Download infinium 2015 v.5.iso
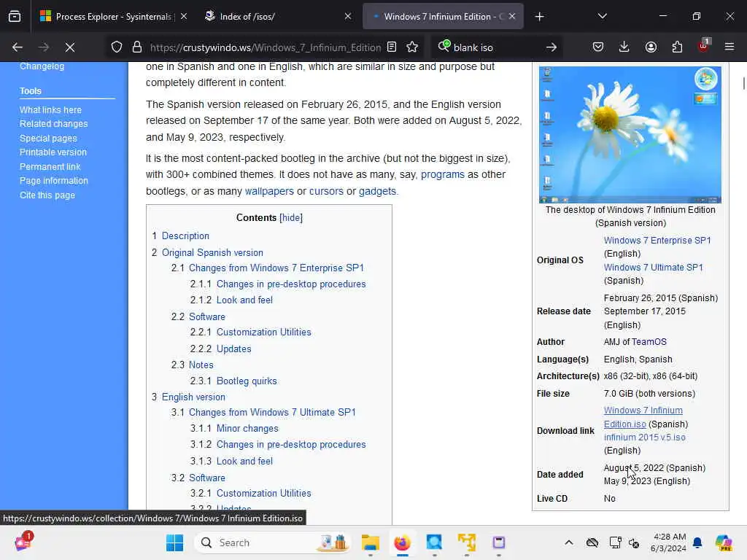This screenshot has height=560, width=747. (645, 437)
